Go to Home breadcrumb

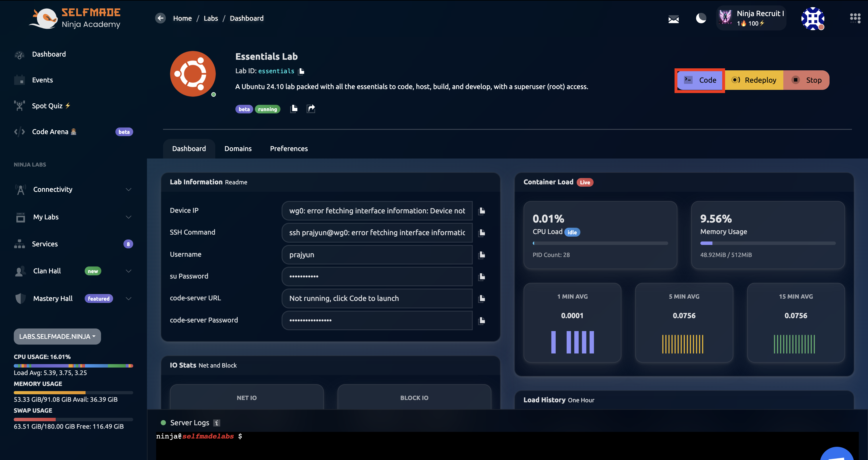182,18
